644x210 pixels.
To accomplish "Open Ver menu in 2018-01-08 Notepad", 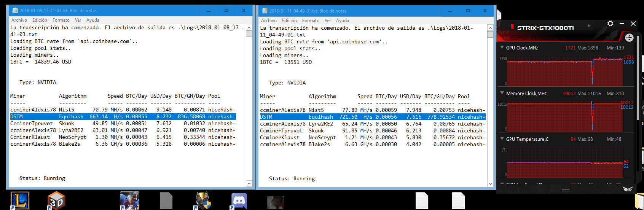I will [x=78, y=20].
